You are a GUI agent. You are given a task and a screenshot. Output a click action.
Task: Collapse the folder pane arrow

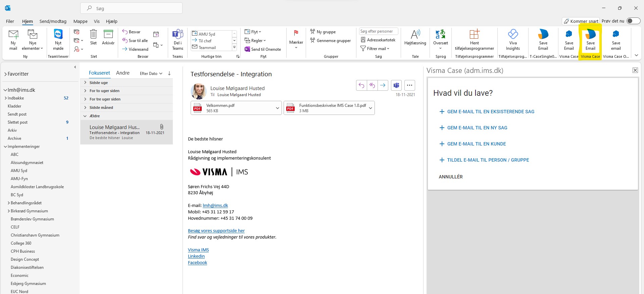click(75, 67)
